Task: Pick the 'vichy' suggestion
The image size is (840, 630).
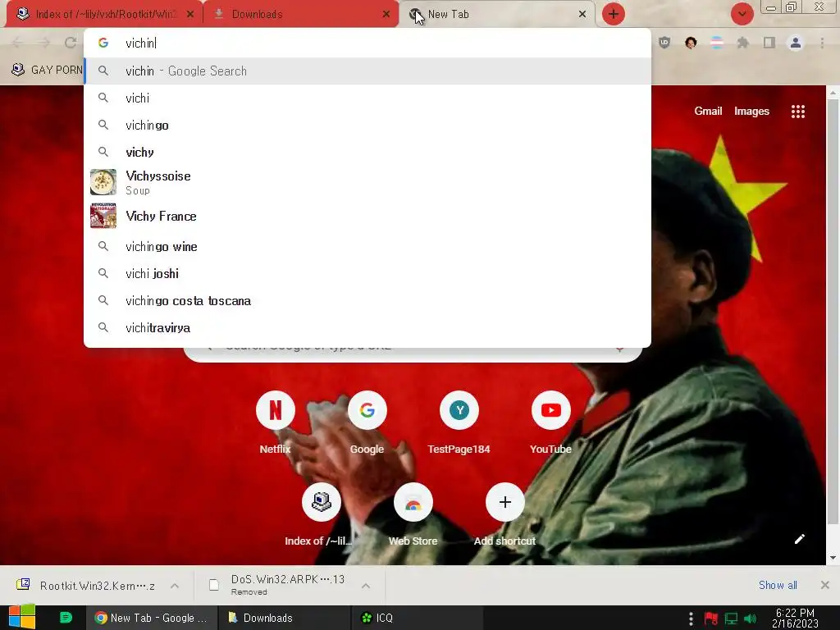Action: tap(367, 152)
